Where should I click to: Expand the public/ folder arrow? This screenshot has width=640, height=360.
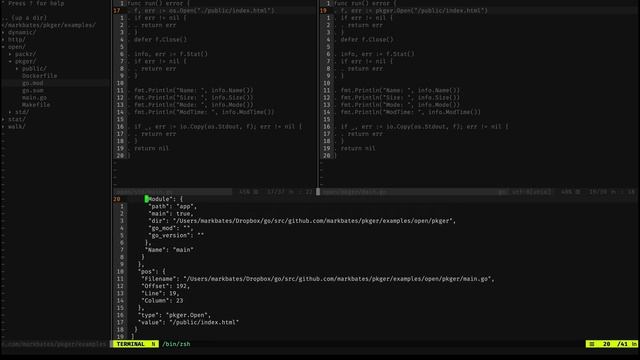click(x=17, y=69)
